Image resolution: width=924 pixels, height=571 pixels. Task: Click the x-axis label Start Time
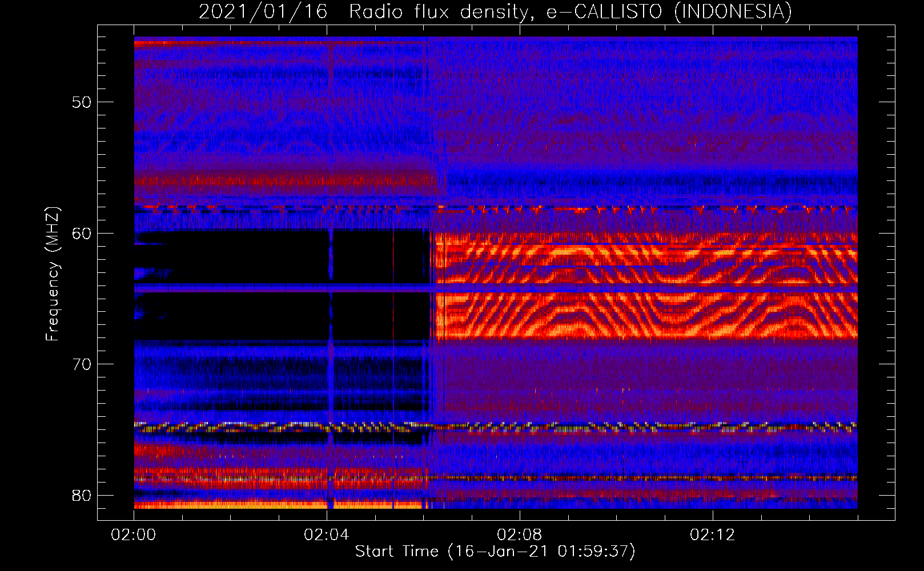[x=495, y=552]
